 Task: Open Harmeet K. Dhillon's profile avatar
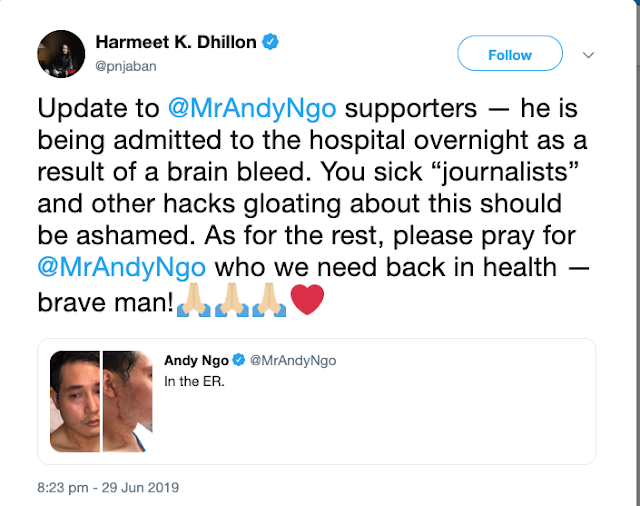tap(61, 54)
